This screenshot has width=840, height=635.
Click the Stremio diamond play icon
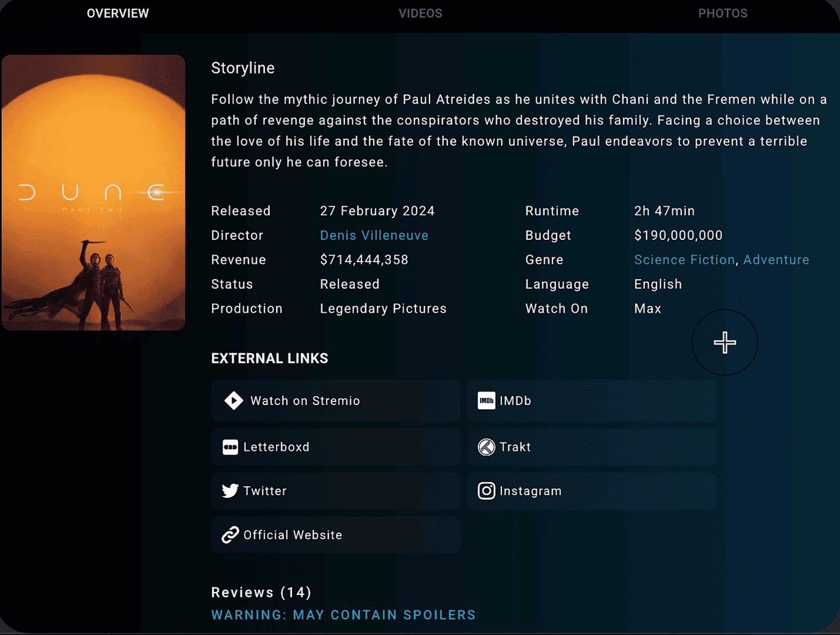[233, 400]
